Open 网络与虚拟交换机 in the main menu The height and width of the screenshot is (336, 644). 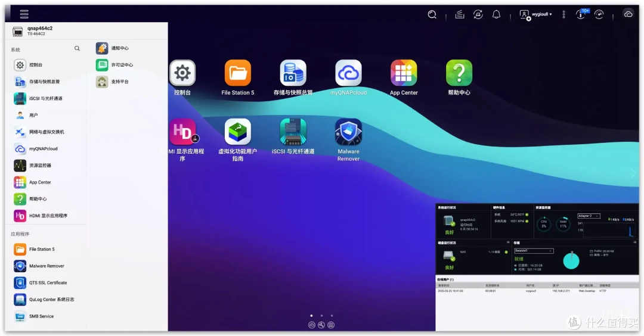point(39,132)
